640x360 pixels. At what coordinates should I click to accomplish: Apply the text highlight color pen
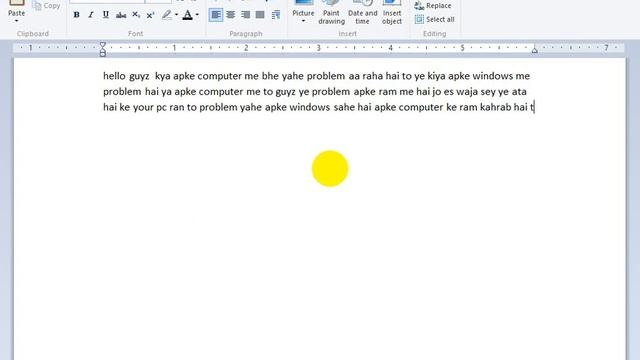167,15
